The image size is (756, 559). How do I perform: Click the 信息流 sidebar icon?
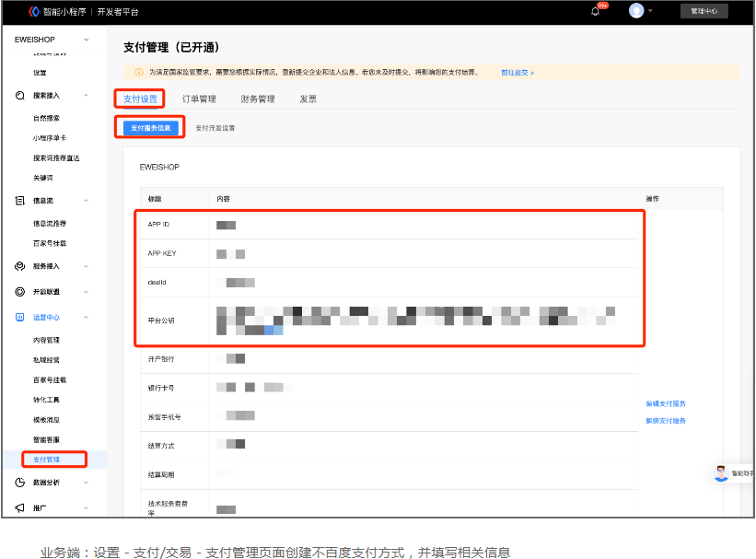click(20, 200)
